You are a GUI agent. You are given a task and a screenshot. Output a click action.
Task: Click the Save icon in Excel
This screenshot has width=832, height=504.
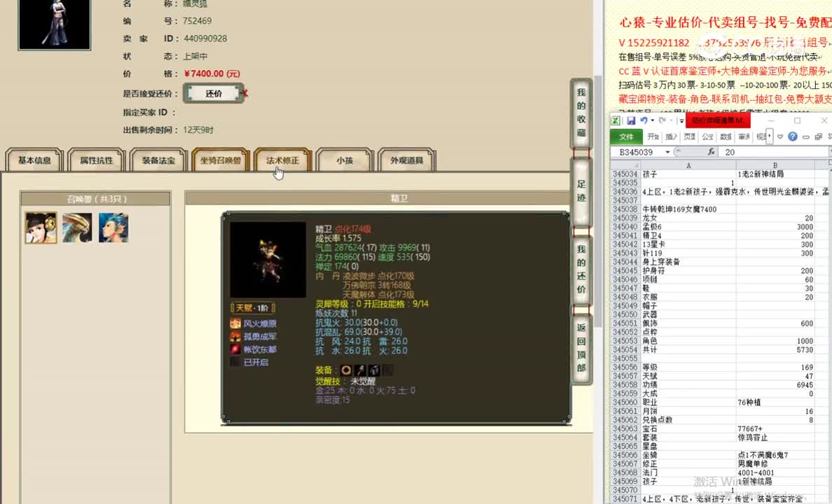coord(631,120)
